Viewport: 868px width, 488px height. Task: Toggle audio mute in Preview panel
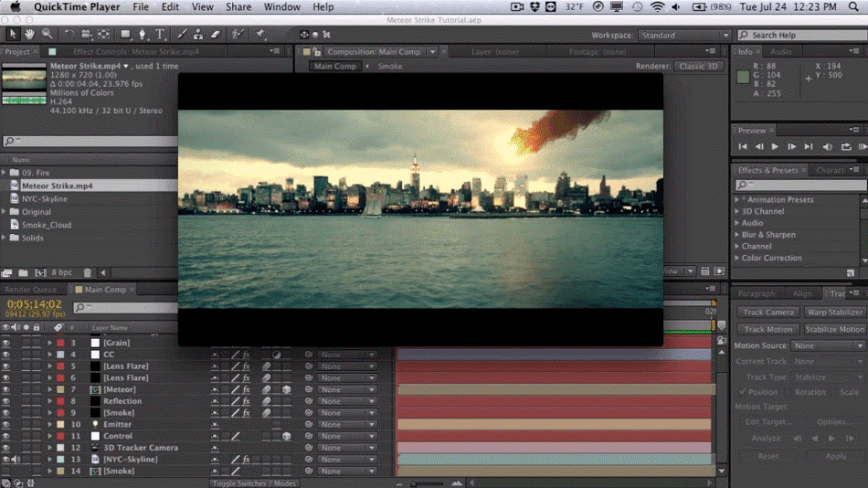pos(828,147)
